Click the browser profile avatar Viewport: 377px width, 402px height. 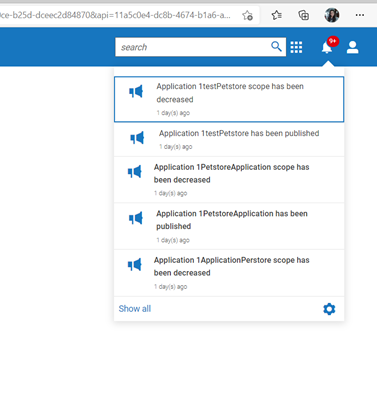click(332, 15)
